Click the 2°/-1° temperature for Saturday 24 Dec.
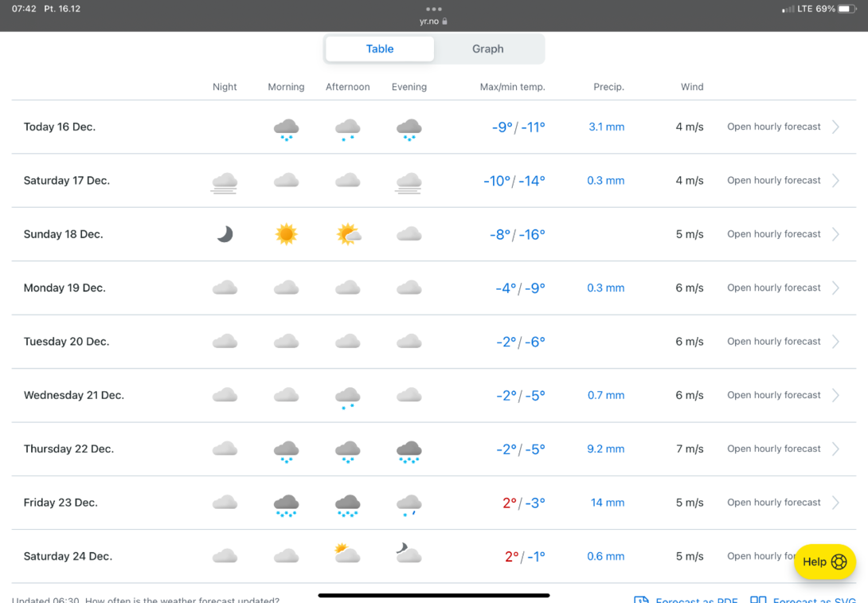Viewport: 868px width, 603px height. [525, 557]
